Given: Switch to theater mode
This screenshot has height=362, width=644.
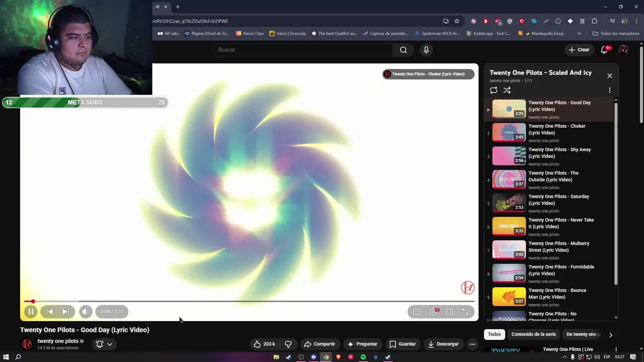Looking at the screenshot, I should coord(449,312).
